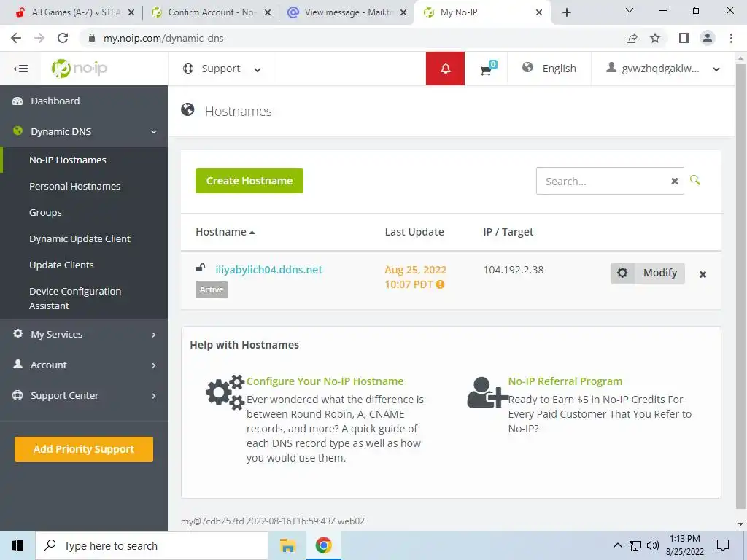Viewport: 747px width, 560px height.
Task: Open the Chrome profile avatar icon
Action: tap(708, 38)
